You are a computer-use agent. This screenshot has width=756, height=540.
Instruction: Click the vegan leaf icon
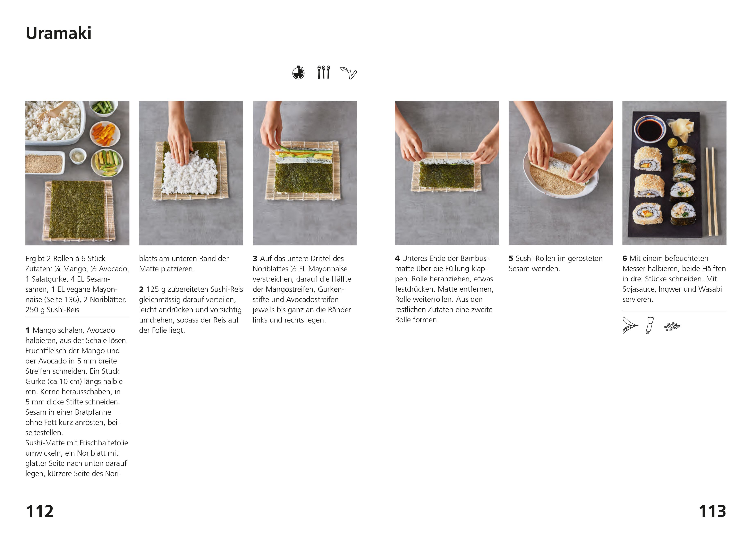pyautogui.click(x=348, y=73)
